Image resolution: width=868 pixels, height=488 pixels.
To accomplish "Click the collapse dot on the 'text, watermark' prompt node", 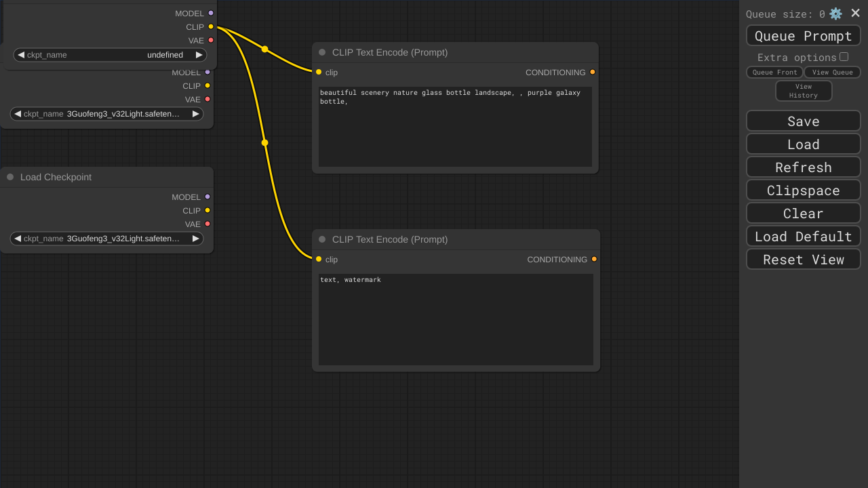I will coord(322,239).
